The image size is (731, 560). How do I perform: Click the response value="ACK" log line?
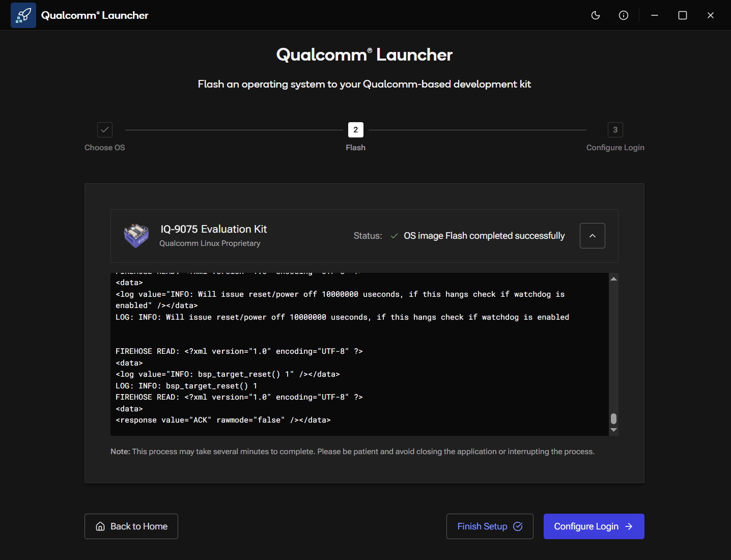223,420
